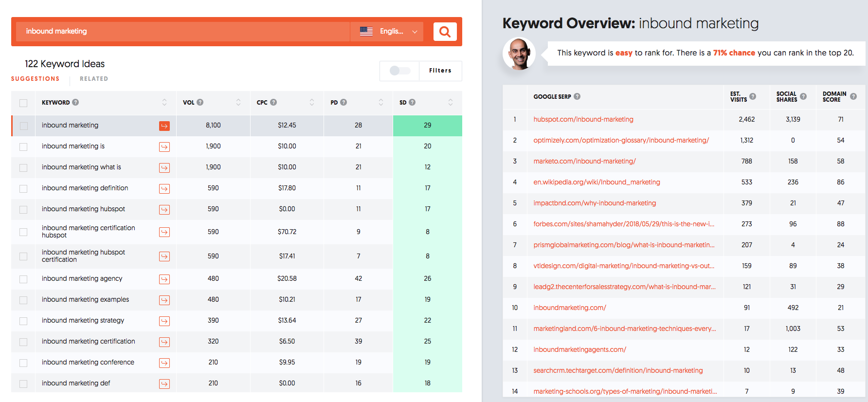The width and height of the screenshot is (868, 402).
Task: Open arrow icon for inbound marketing hubspot
Action: coord(164,210)
